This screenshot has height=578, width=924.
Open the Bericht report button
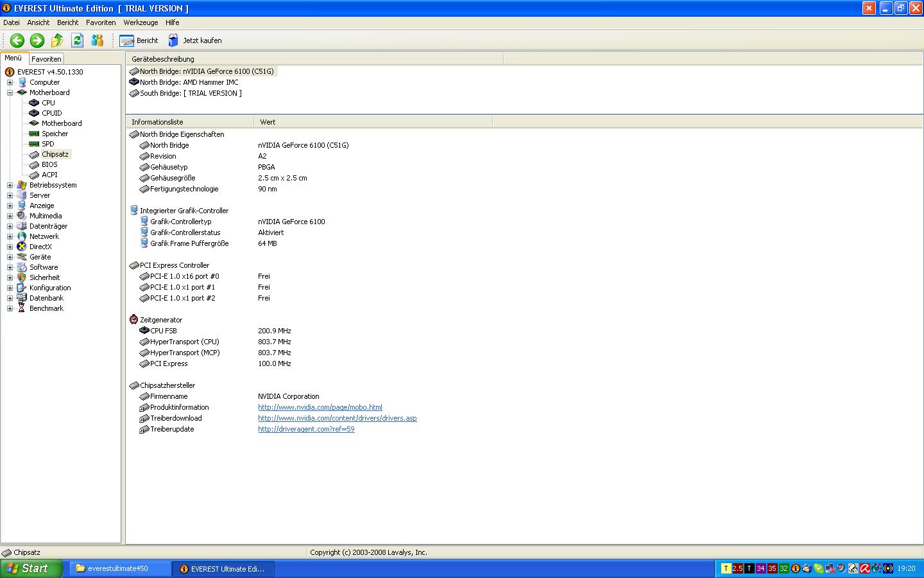[x=139, y=40]
